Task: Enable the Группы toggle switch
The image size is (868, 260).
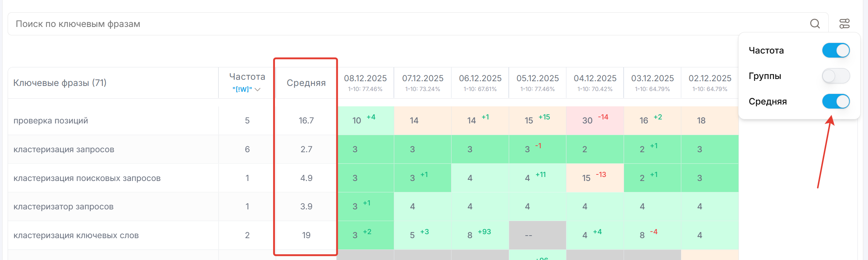Action: pos(836,76)
